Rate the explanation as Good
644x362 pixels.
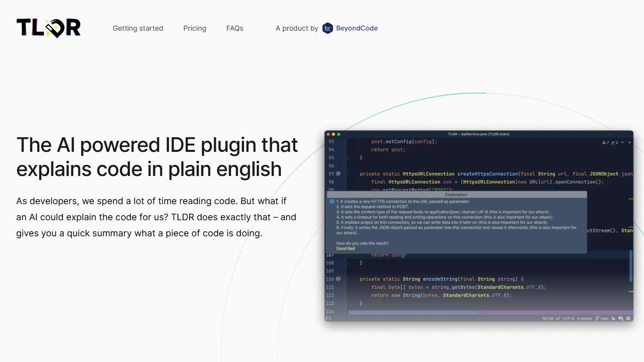341,248
